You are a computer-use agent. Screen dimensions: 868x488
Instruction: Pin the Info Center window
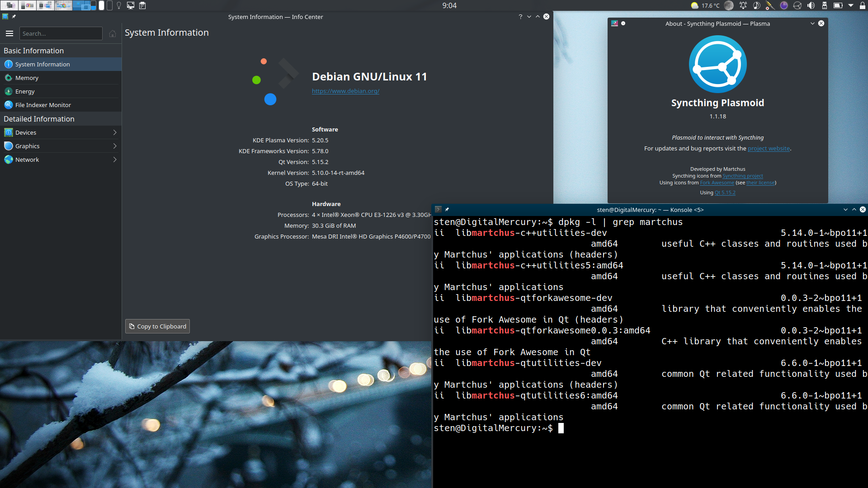(x=14, y=16)
